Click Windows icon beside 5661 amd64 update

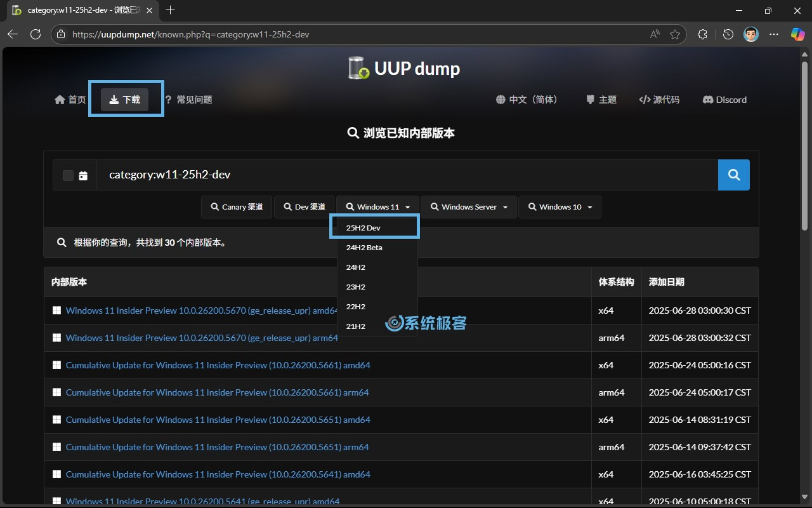[x=56, y=365]
